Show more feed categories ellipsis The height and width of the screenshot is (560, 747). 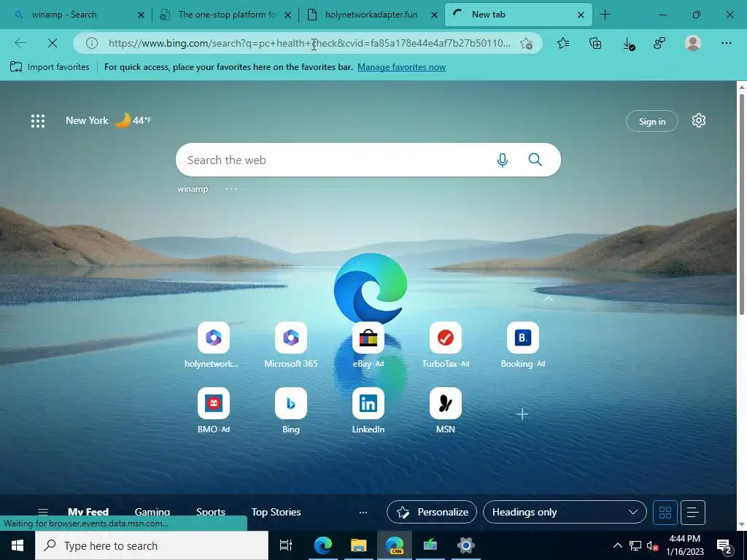click(363, 513)
